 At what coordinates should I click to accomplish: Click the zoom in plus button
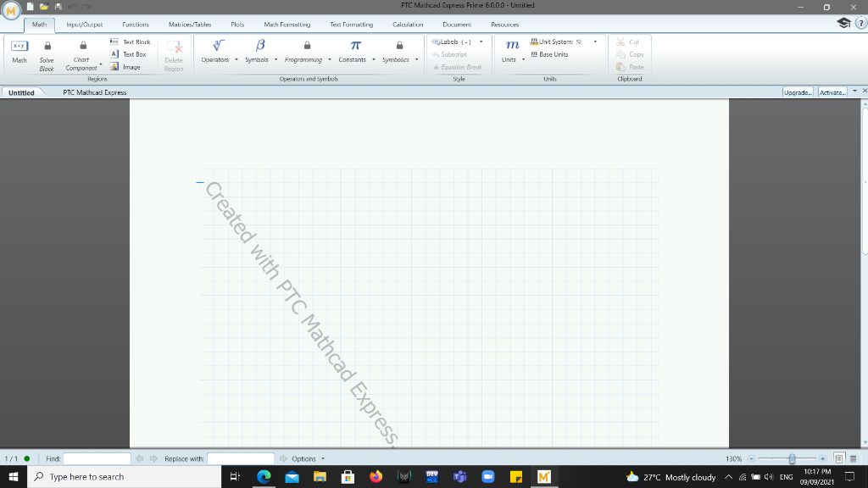822,458
